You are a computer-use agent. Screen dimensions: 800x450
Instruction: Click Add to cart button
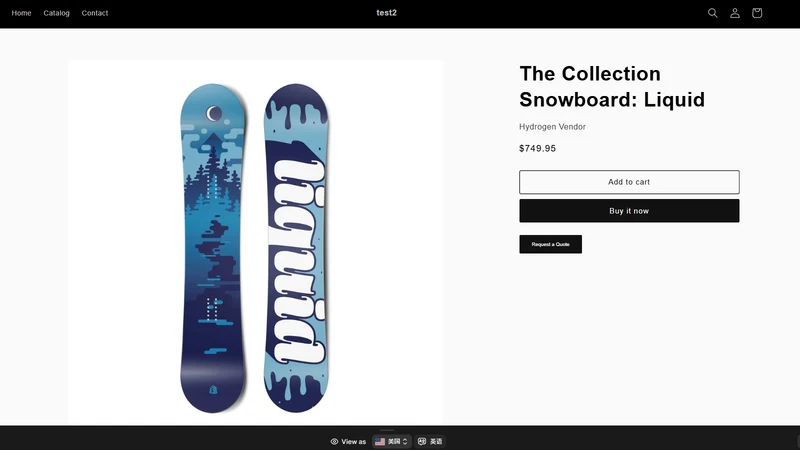point(629,182)
